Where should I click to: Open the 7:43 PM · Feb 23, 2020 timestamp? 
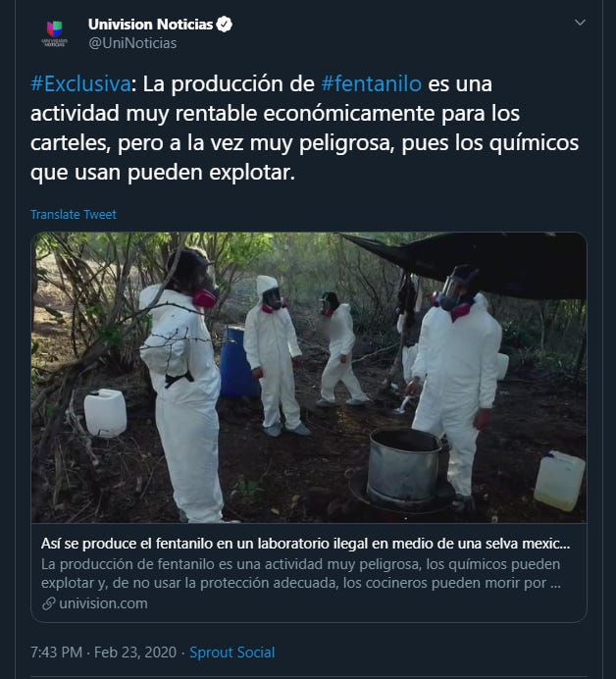pyautogui.click(x=103, y=653)
